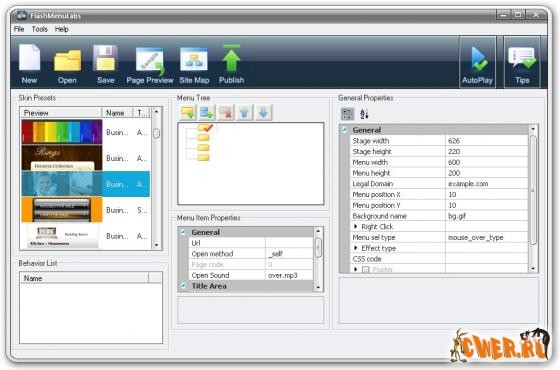Click the Save floppy disk icon
Viewport: 560px width, 370px height.
tap(105, 58)
